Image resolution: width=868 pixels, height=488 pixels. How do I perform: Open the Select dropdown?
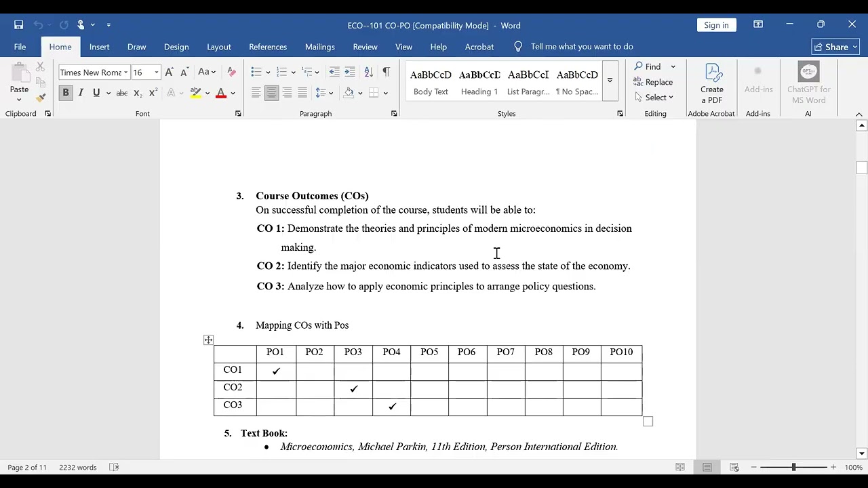point(655,98)
